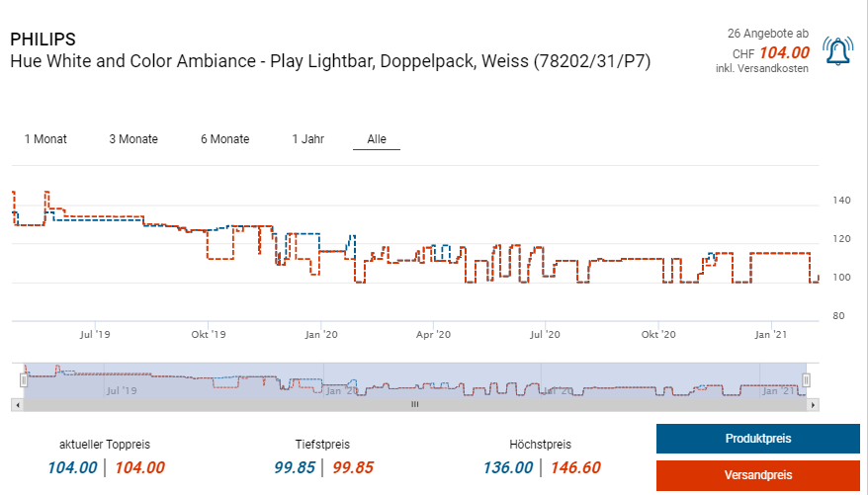Click the PHILIPS brand name
This screenshot has height=495, width=868.
coord(43,40)
